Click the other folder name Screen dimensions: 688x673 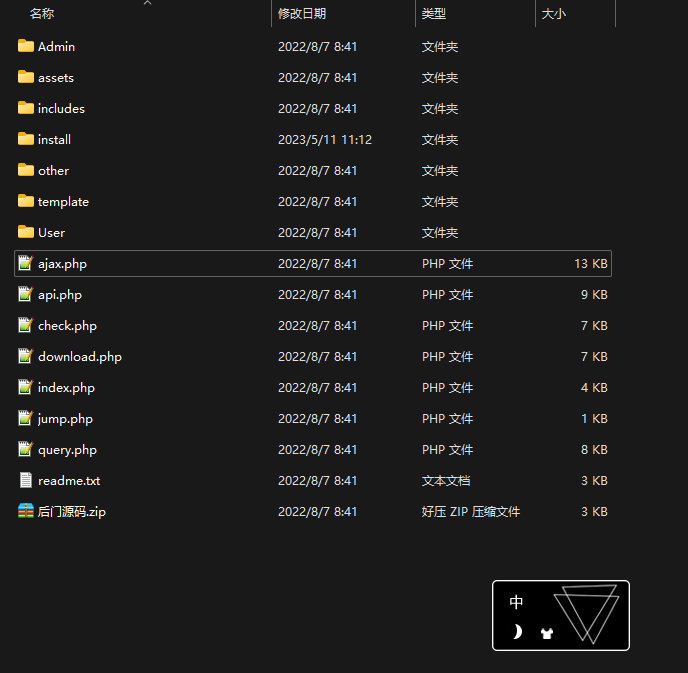click(x=54, y=171)
